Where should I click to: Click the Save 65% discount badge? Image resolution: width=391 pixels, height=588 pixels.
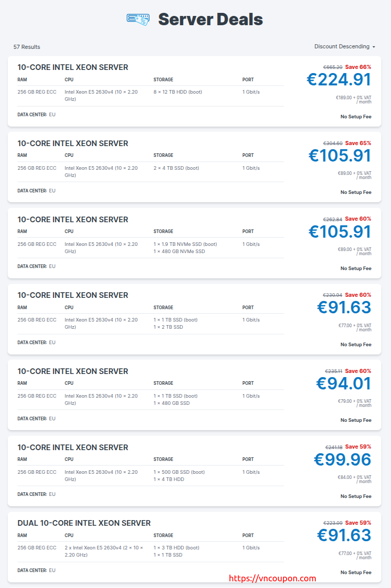(358, 143)
